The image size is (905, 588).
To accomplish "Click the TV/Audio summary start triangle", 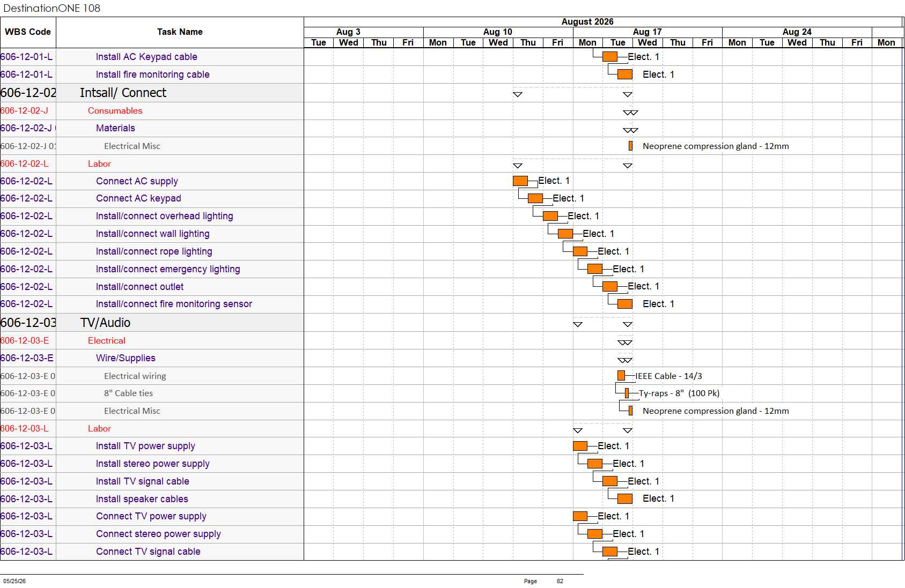I will tap(578, 324).
